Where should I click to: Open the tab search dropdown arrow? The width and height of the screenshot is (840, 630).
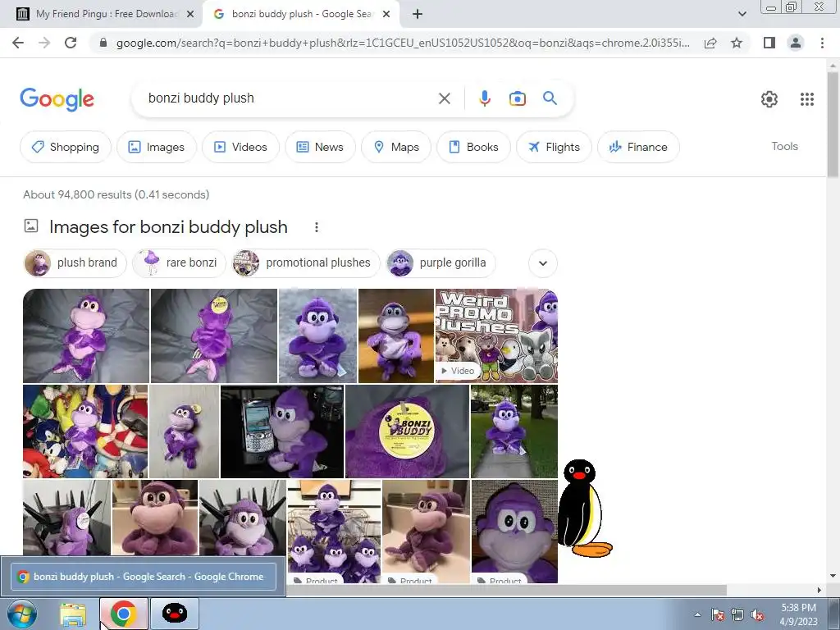coord(742,14)
